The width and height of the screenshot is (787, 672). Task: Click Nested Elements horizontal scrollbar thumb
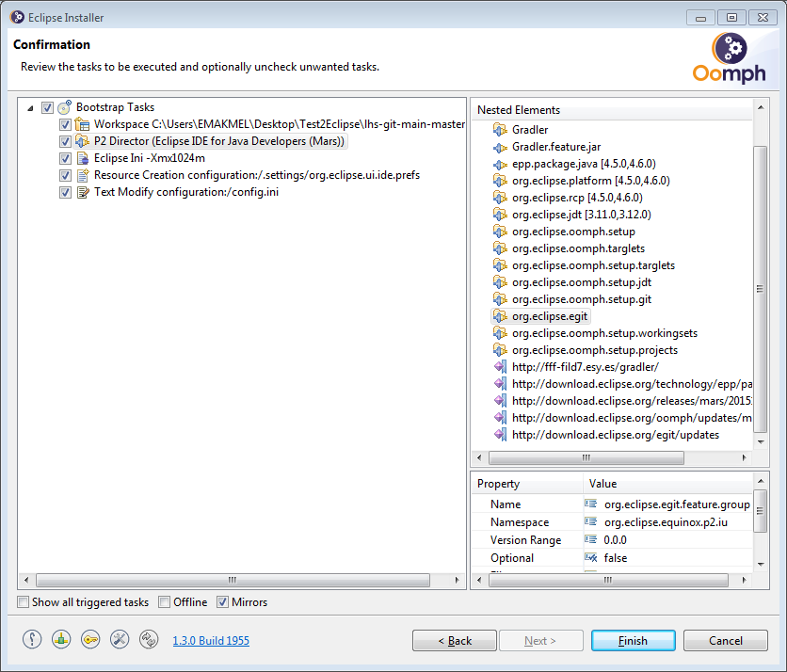pos(586,457)
